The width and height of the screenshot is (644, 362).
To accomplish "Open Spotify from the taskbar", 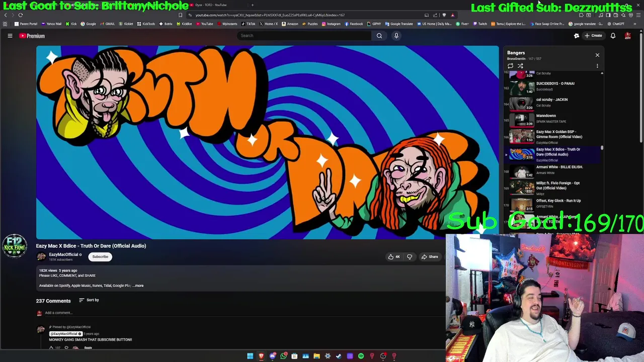I will [x=361, y=356].
